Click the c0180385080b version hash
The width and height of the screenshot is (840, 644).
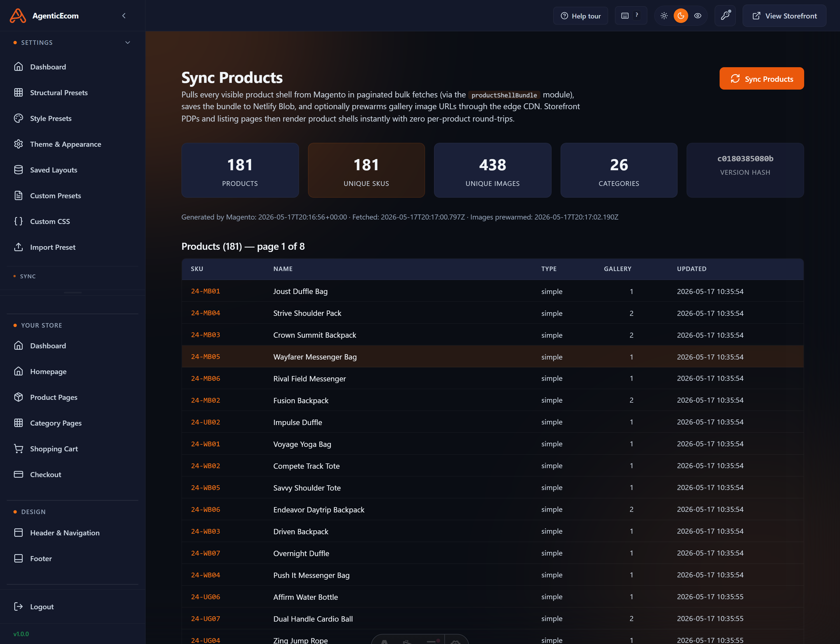pos(745,158)
